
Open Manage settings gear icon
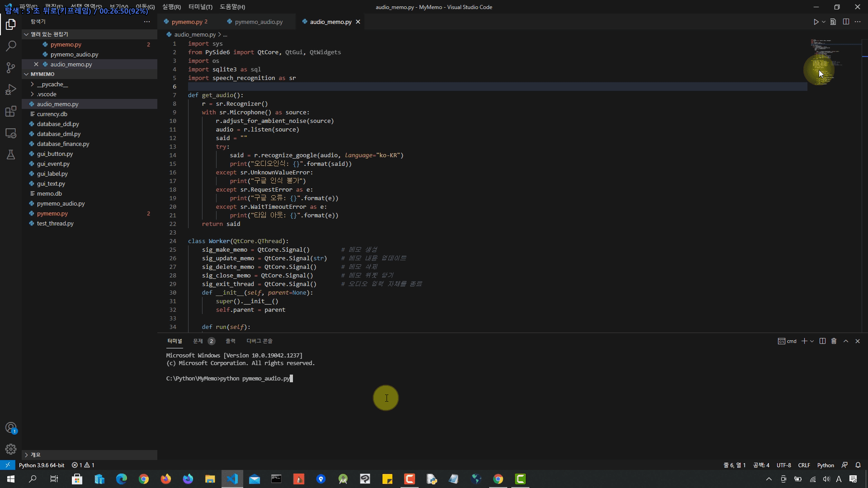pos(11,449)
